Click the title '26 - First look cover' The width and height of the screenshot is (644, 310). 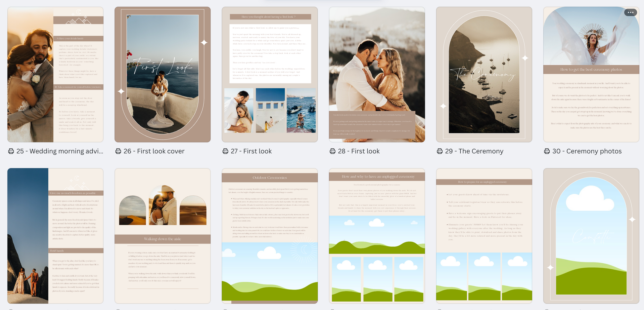coord(154,151)
